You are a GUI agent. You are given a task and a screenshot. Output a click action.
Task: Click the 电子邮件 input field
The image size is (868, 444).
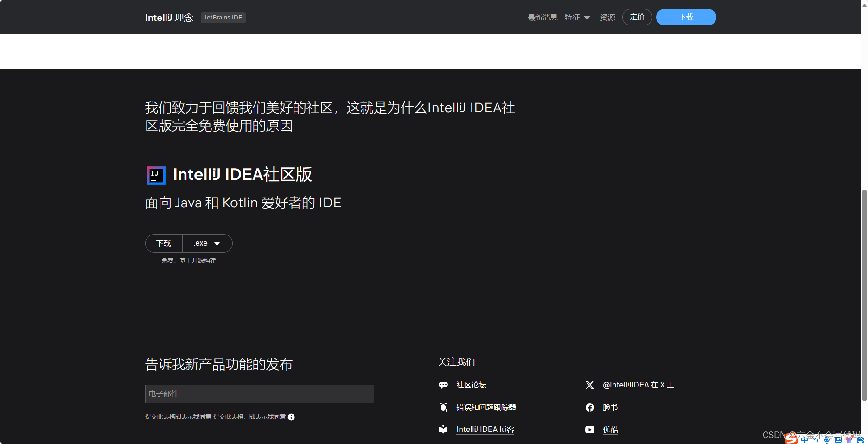click(x=260, y=394)
